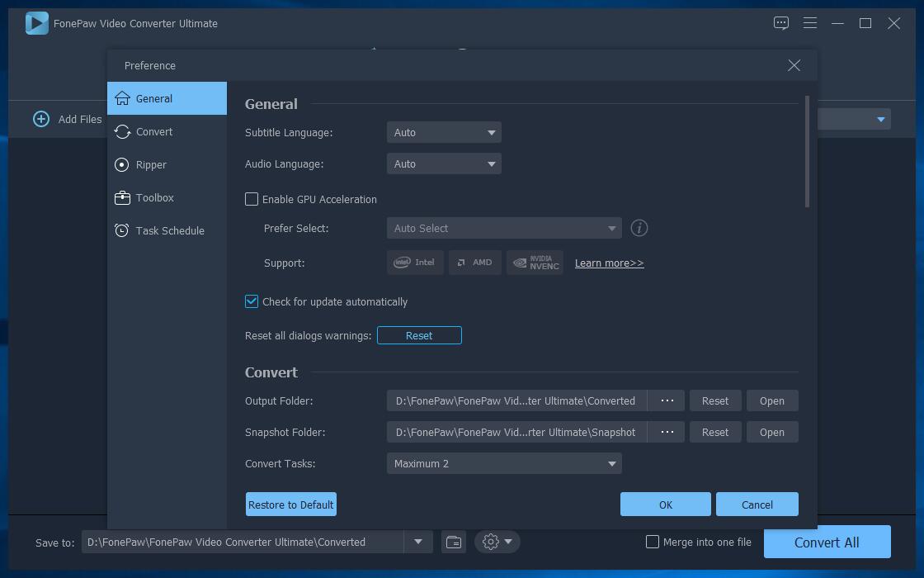Viewport: 924px width, 578px height.
Task: Open the feedback chat icon in title bar
Action: [780, 23]
